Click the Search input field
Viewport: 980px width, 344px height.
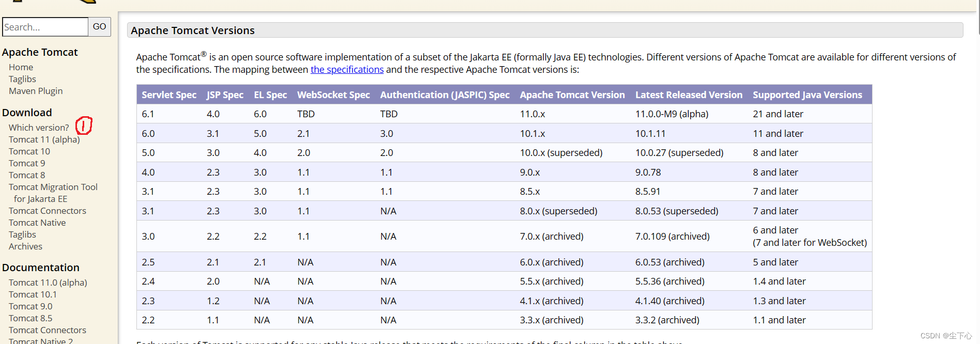(45, 27)
